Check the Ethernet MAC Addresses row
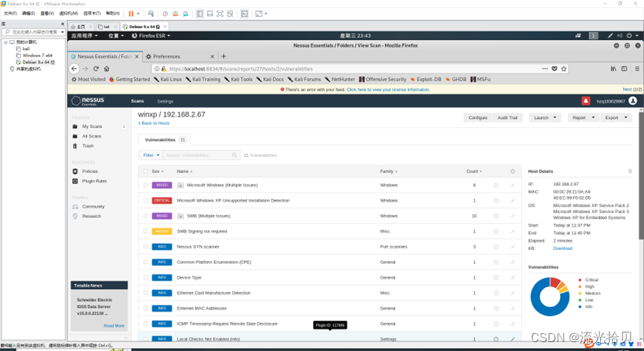 pos(145,309)
